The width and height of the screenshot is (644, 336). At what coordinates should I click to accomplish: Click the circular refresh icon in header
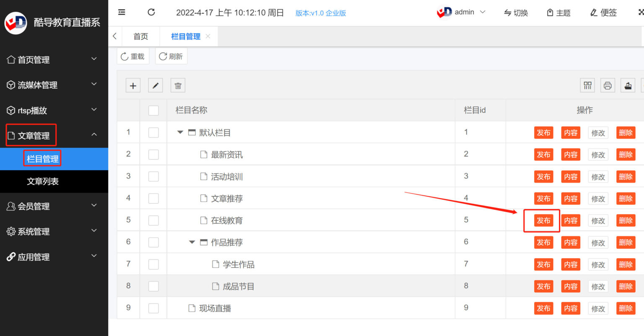click(151, 12)
